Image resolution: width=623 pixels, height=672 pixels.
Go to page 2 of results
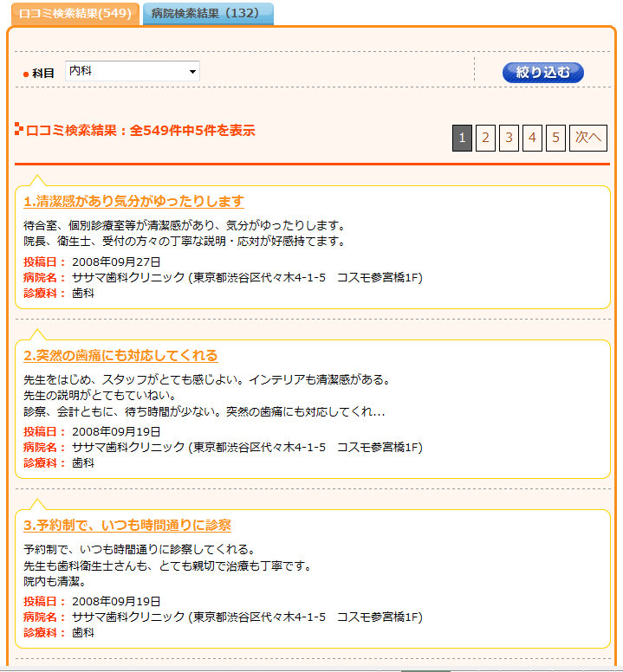pos(485,138)
